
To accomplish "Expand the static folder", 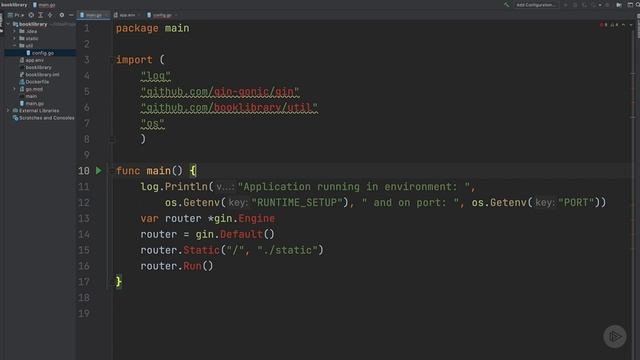I will point(15,38).
